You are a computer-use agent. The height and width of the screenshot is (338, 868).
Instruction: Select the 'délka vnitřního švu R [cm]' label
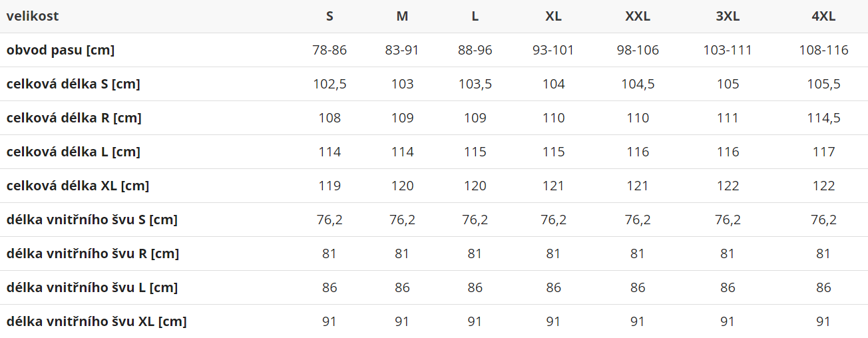pyautogui.click(x=93, y=254)
